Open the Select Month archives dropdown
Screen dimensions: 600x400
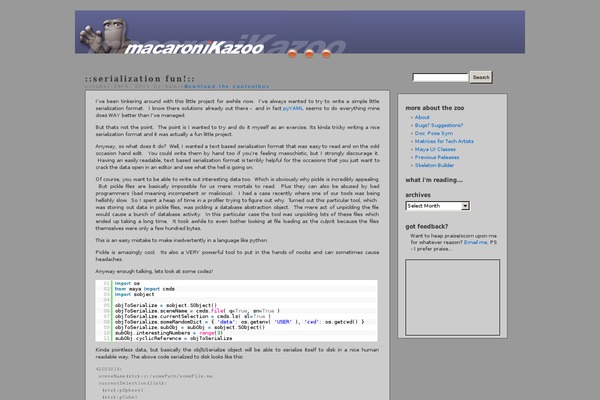[437, 206]
